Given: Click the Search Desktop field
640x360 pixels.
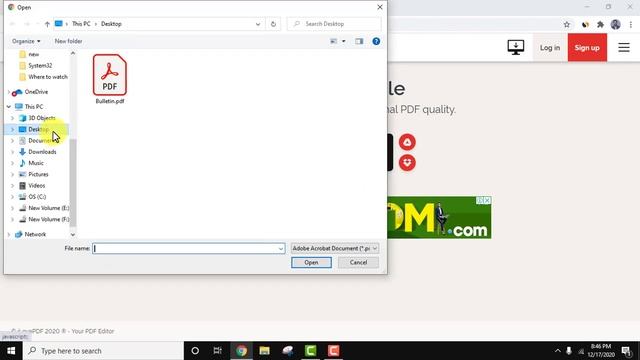Looking at the screenshot, I should point(334,24).
